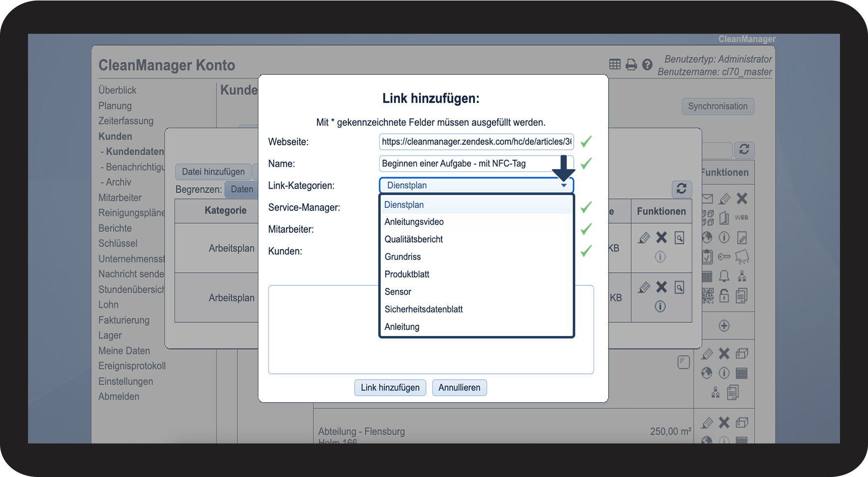The image size is (868, 477).
Task: Choose Sicherheitsdatenblatt from the category list
Action: (x=476, y=309)
